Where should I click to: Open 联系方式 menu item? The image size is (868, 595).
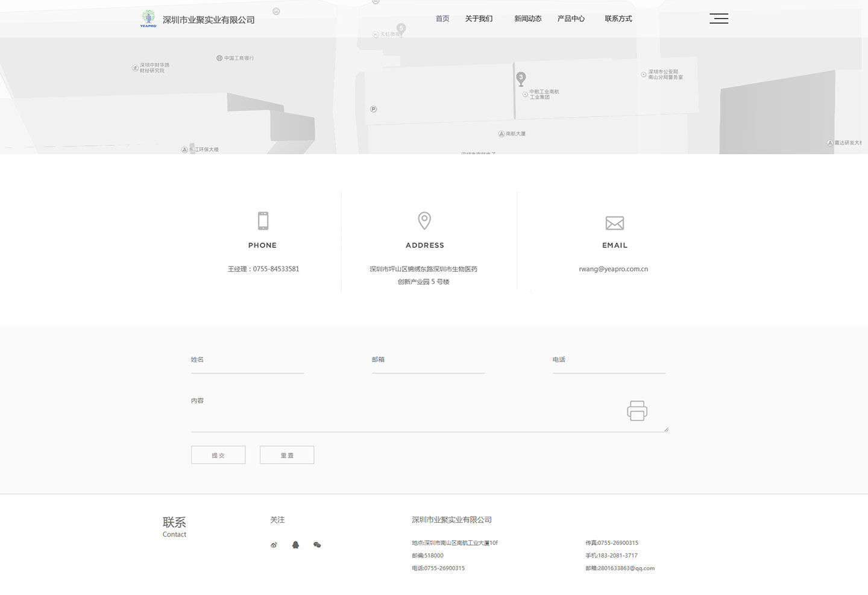(618, 19)
